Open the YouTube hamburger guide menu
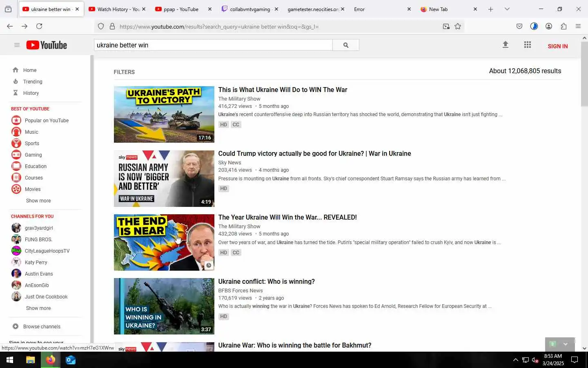 pyautogui.click(x=17, y=45)
